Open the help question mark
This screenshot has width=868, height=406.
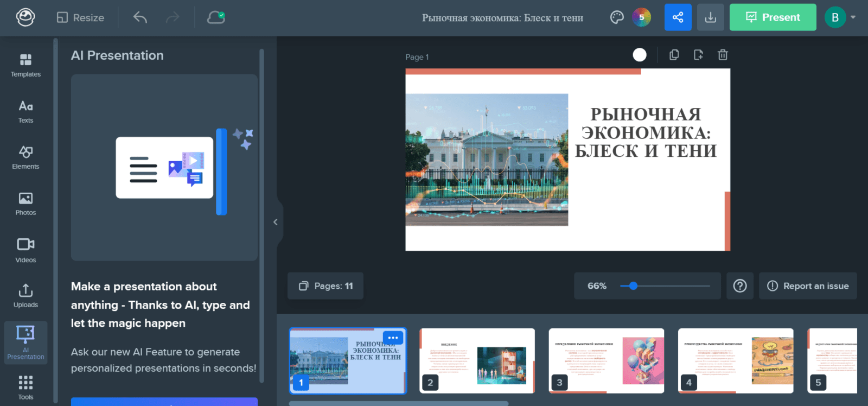pyautogui.click(x=740, y=286)
